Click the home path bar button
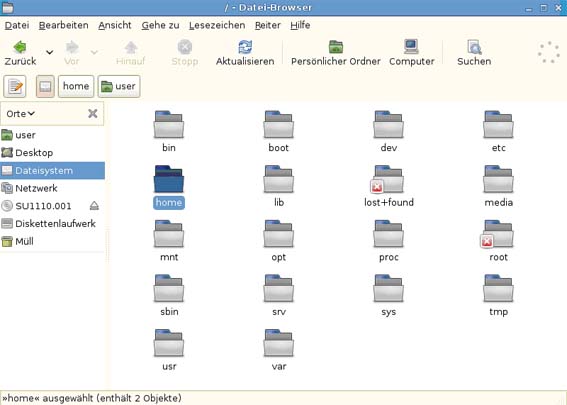 76,86
